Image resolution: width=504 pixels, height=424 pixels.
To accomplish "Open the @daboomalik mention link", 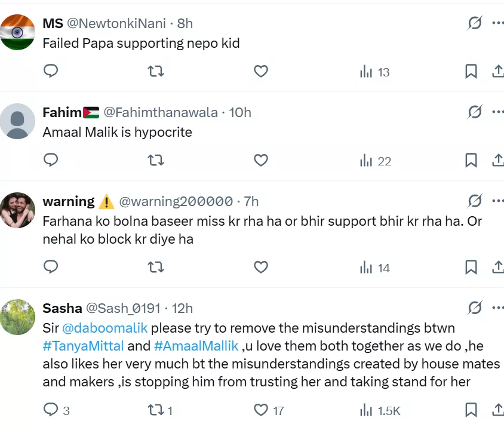I will (x=105, y=328).
